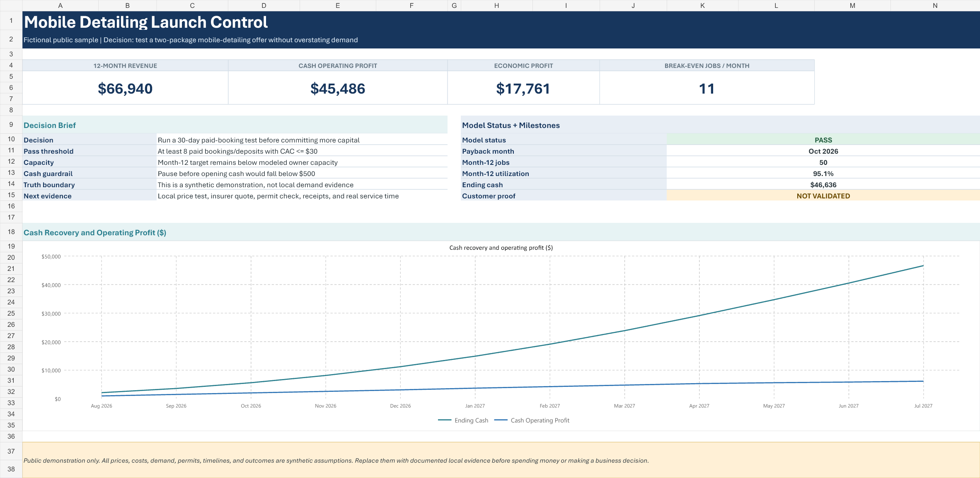
Task: Click the Ending Cash legend entry
Action: click(463, 420)
